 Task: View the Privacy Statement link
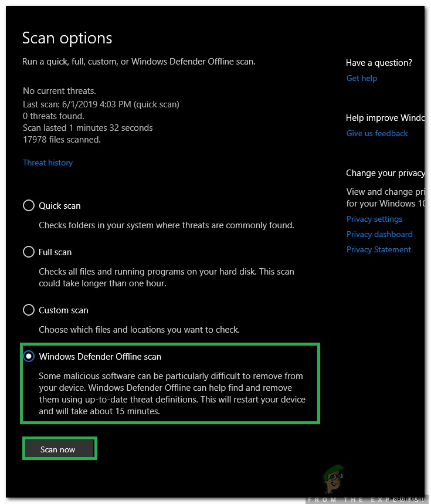point(378,249)
